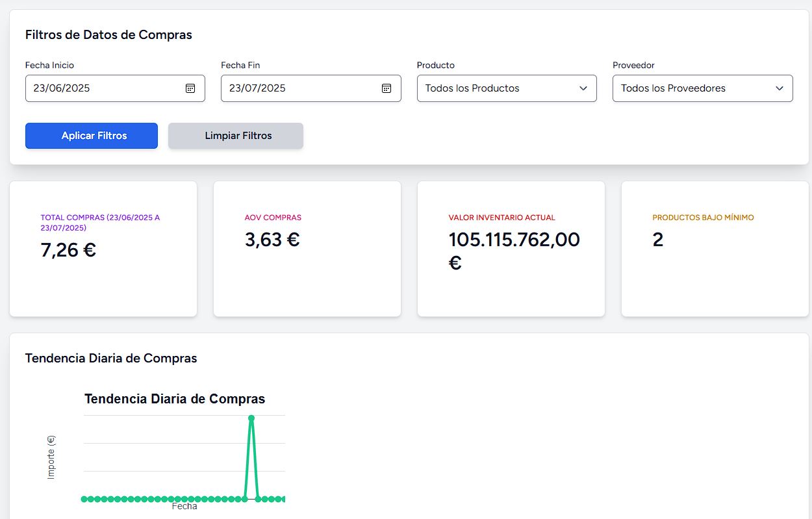Viewport: 812px width, 519px height.
Task: Click the chevron arrow in the Producto selector
Action: [x=583, y=88]
